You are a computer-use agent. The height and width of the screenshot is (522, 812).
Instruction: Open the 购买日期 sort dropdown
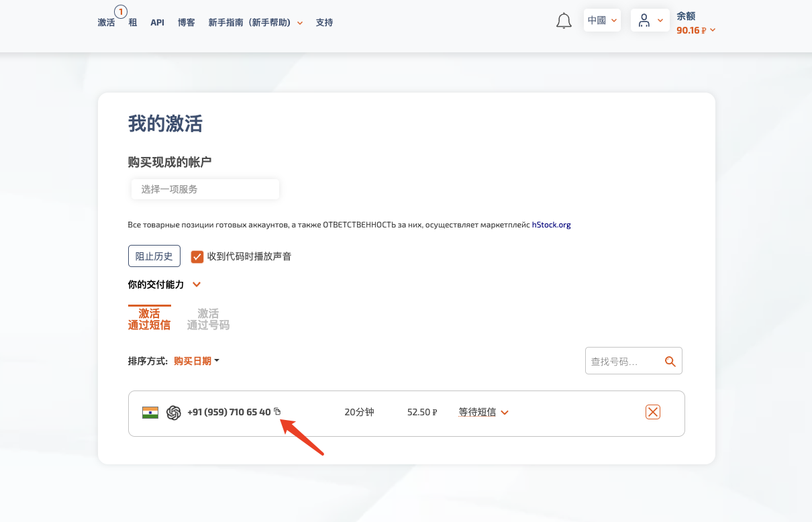pyautogui.click(x=196, y=361)
